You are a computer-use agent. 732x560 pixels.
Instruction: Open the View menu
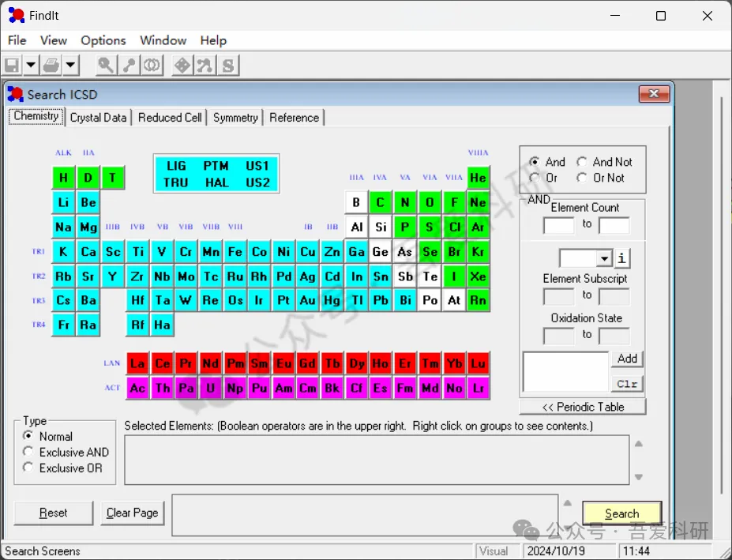54,40
